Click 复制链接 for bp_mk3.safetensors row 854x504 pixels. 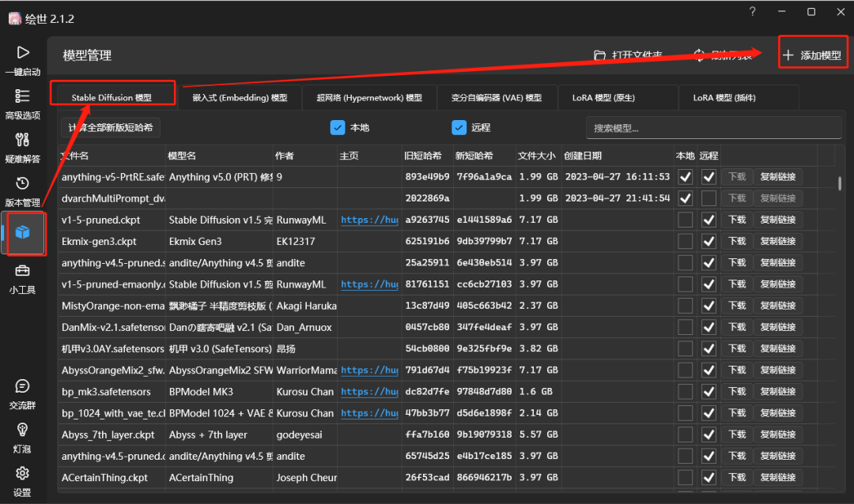click(778, 391)
